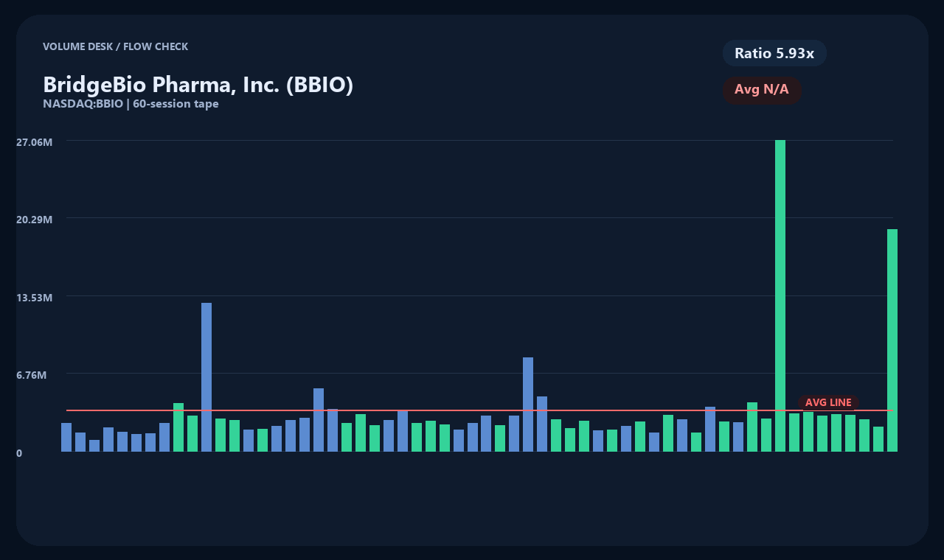The image size is (944, 560).
Task: Click the Avg N/A badge
Action: coord(762,90)
